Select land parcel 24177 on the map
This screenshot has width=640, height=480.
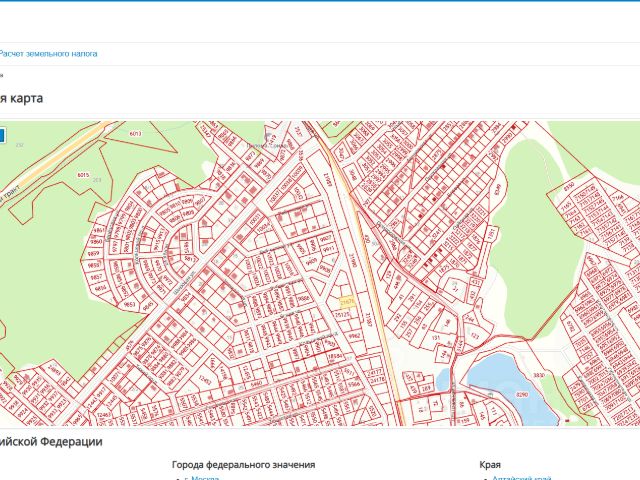point(374,372)
